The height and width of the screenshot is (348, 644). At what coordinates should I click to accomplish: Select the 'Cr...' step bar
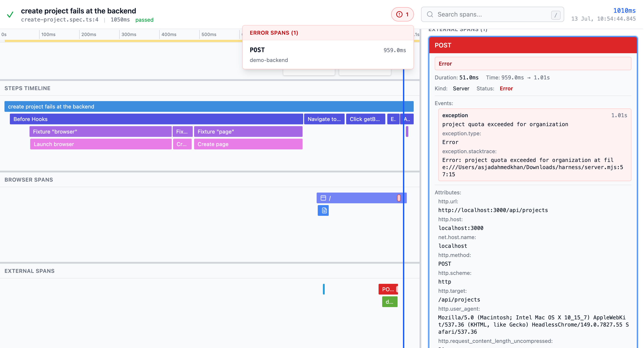point(182,144)
